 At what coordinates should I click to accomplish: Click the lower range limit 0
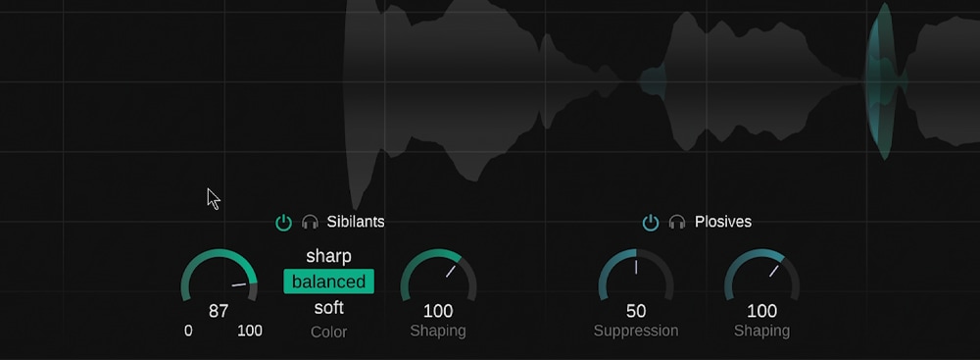188,332
